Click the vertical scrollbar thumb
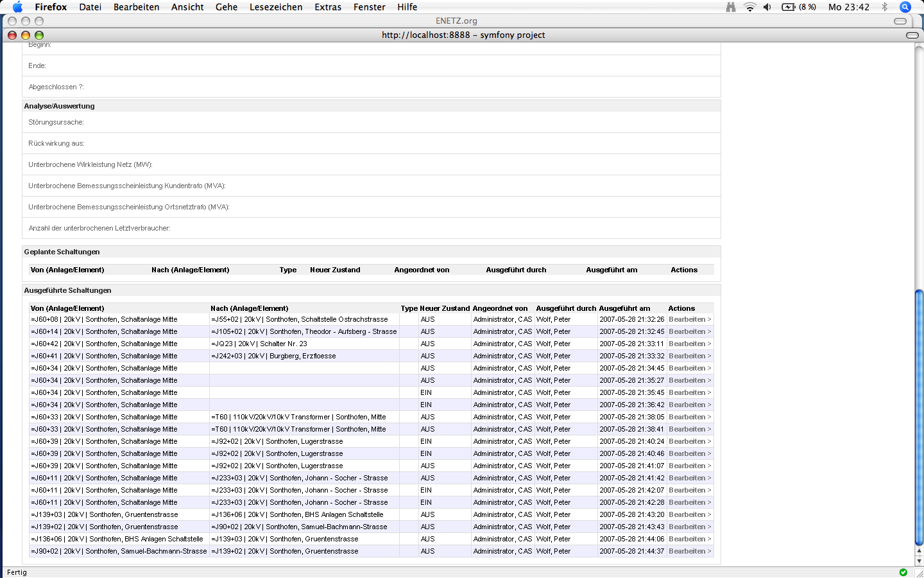Viewport: 924px width, 578px height. 919,417
